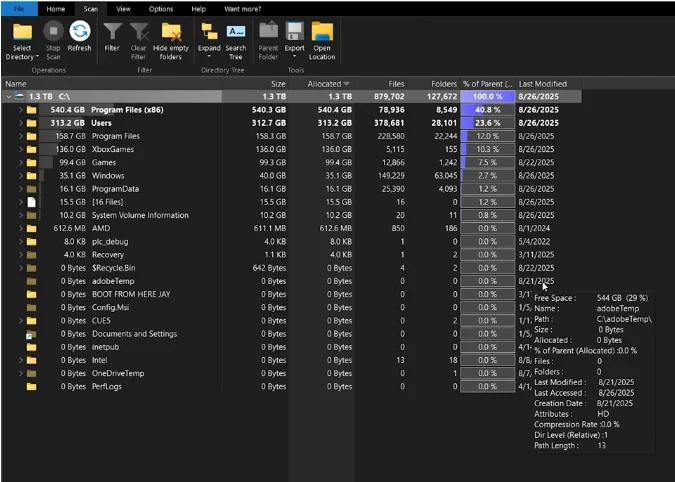
Task: Click the 40.8 % parent percentage bar
Action: 487,109
